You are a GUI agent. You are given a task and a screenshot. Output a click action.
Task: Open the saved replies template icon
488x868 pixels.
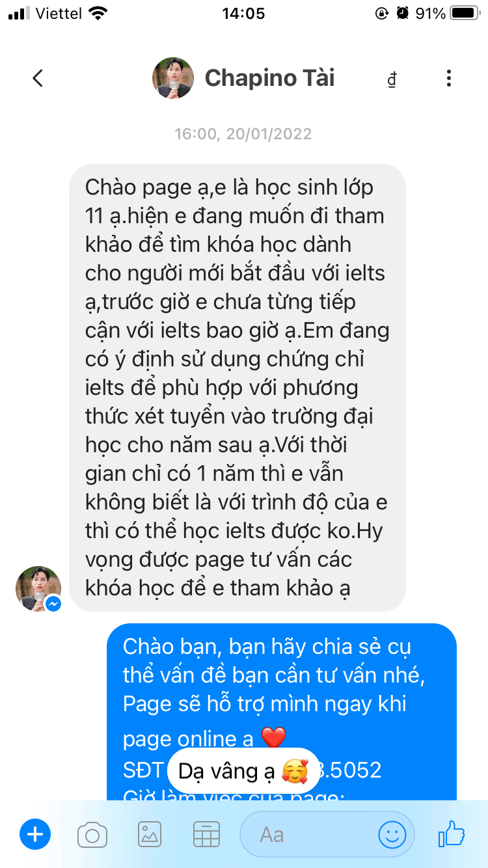(x=207, y=834)
